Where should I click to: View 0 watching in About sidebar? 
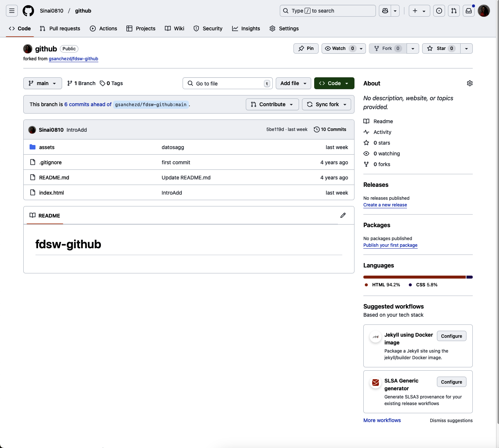pyautogui.click(x=382, y=154)
